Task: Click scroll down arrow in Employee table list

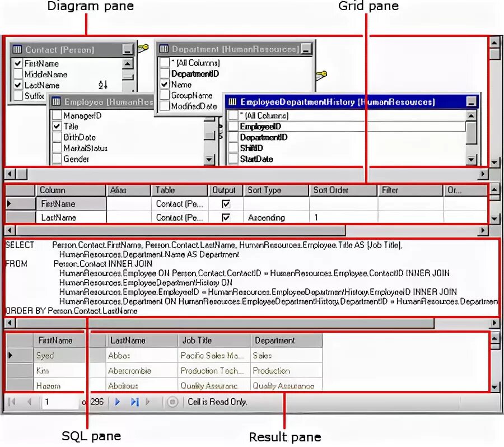Action: [209, 159]
